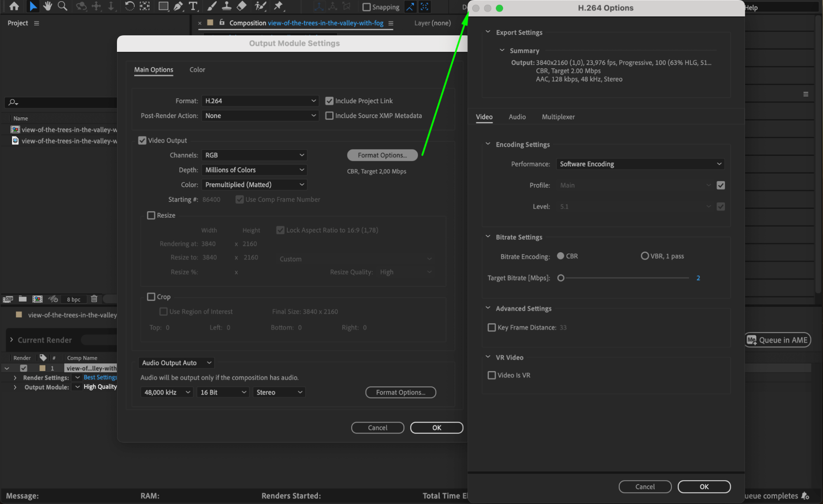Screen dimensions: 823x504
Task: Open the Performance dropdown Software Encoding
Action: (x=640, y=164)
